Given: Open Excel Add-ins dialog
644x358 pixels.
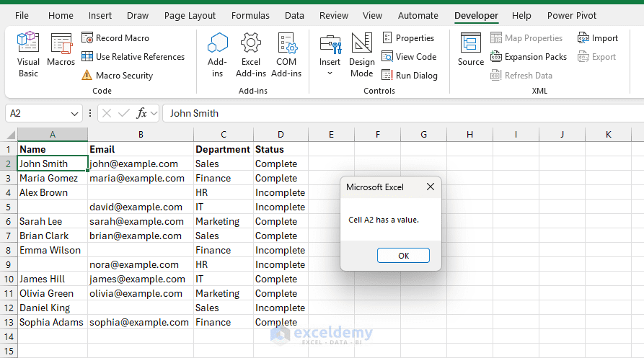Looking at the screenshot, I should click(251, 55).
